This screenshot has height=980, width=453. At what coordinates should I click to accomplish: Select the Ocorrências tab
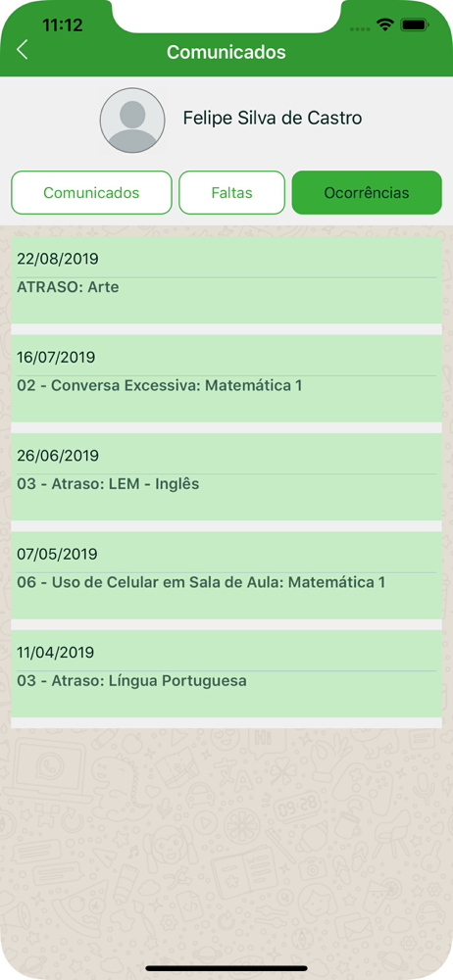pos(367,192)
